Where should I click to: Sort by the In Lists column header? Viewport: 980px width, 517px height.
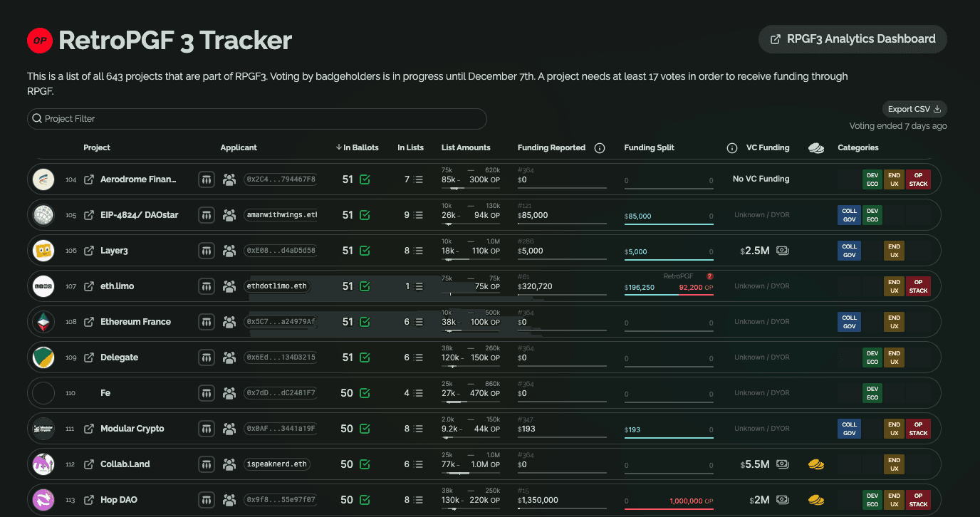[x=410, y=147]
